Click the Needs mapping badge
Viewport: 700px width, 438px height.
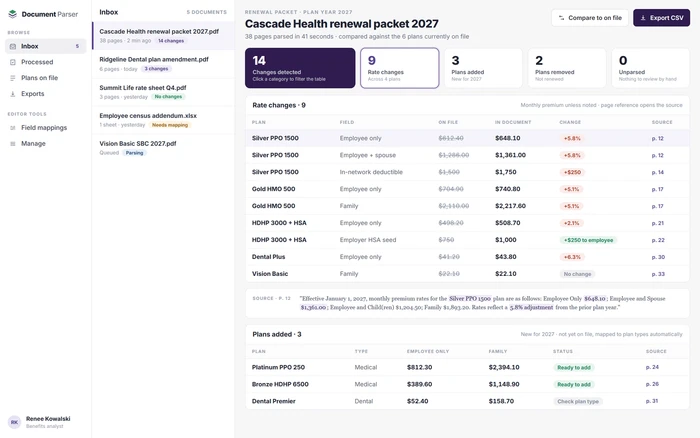[x=170, y=125]
